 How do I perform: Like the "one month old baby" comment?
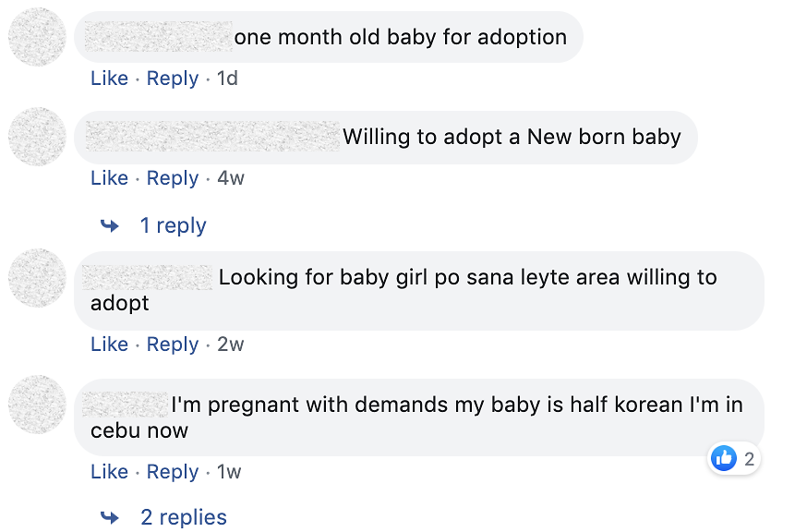point(109,79)
